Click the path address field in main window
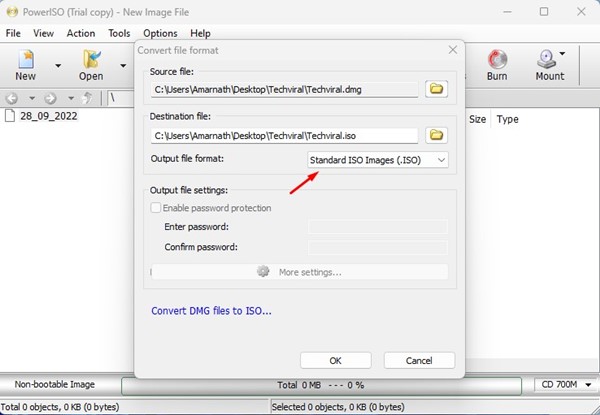Screen dimensions: 600x415 [x=121, y=99]
